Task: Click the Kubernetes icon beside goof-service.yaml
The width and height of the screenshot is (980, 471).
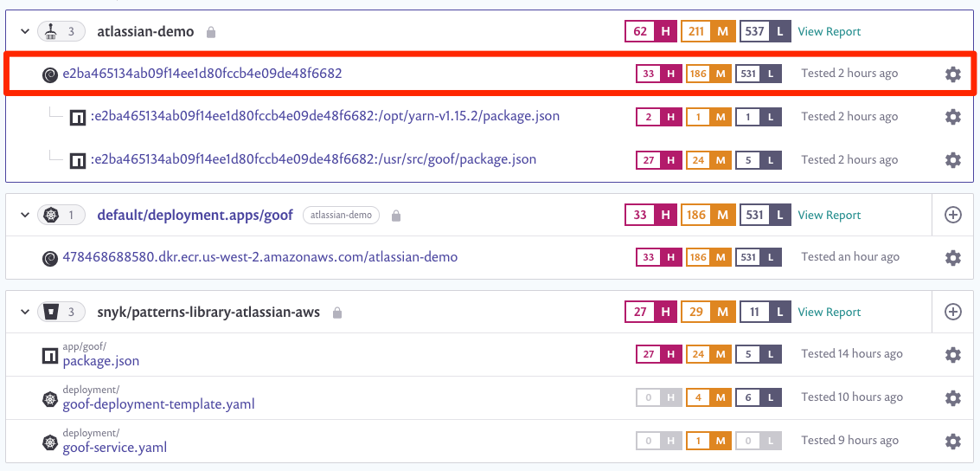Action: (50, 442)
